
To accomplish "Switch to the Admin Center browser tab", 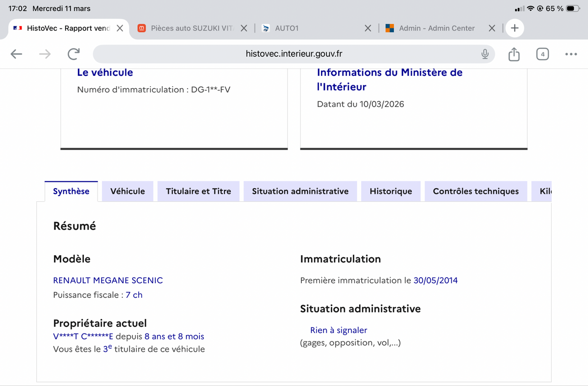I will [x=436, y=28].
